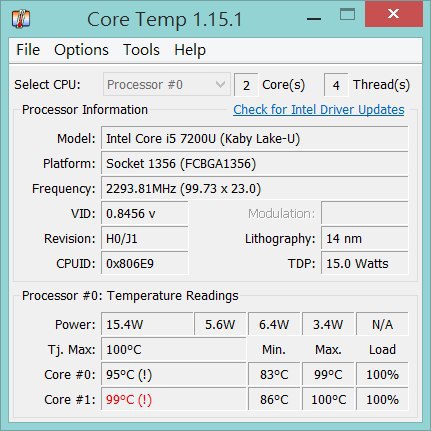Screen dimensions: 431x431
Task: Click Processor #0: Temperature Readings group label
Action: pyautogui.click(x=130, y=296)
